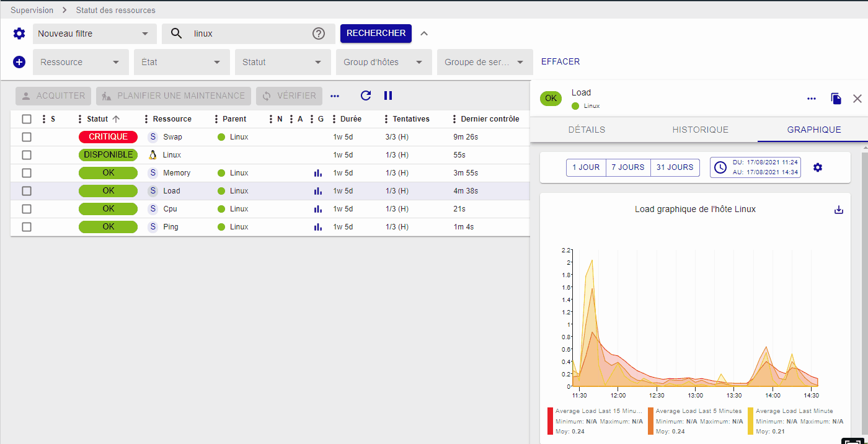Click the search help question mark icon
The image size is (868, 444).
(319, 33)
